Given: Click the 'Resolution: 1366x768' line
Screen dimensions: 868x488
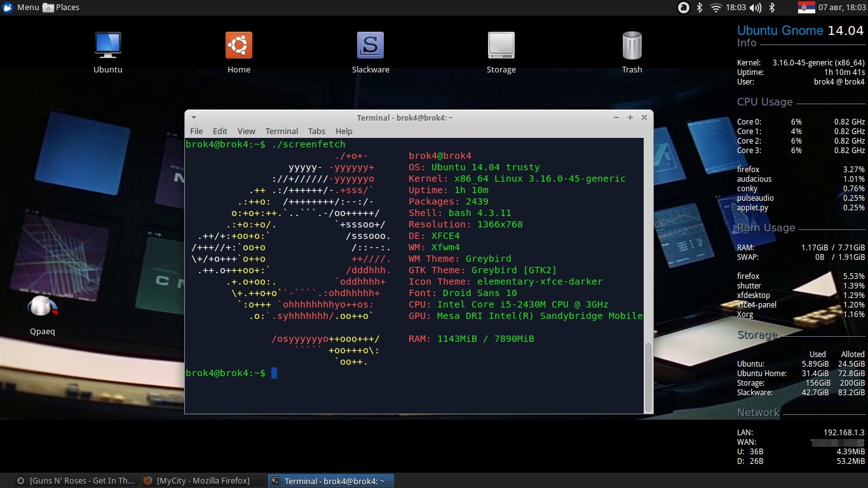Looking at the screenshot, I should click(x=466, y=224).
